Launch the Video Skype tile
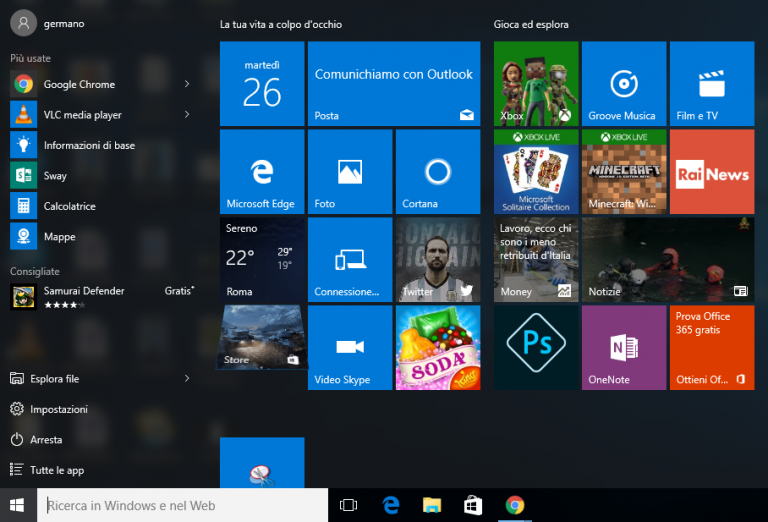The width and height of the screenshot is (768, 522). pyautogui.click(x=350, y=348)
